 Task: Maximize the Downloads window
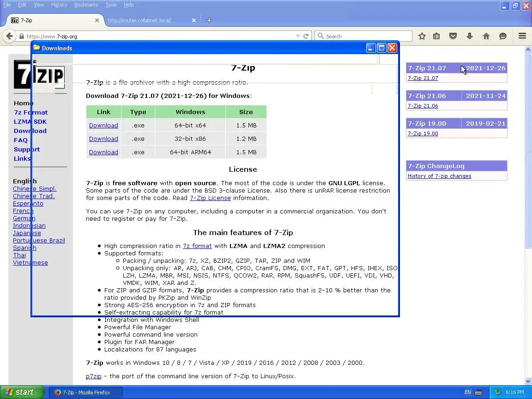[381, 48]
